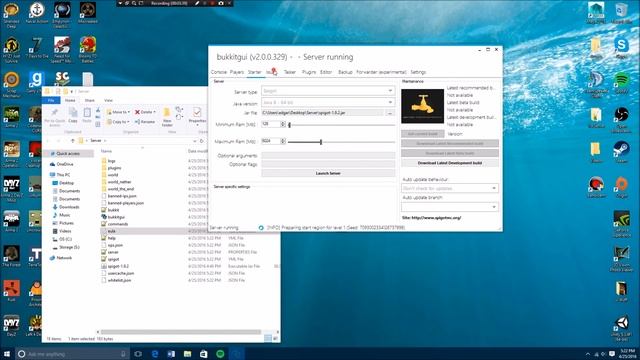
Task: Open the Naval Action desktop shortcut
Action: point(37,13)
